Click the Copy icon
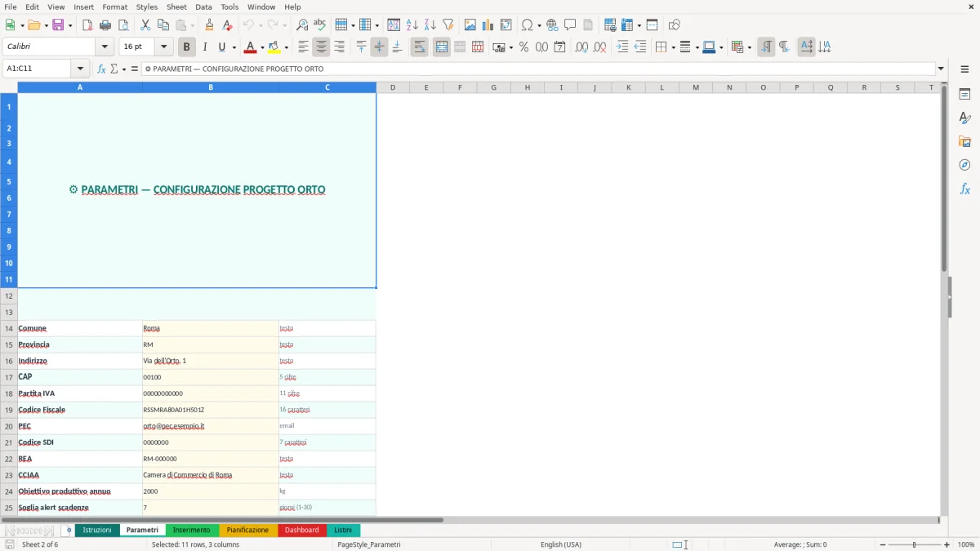Screen dimensions: 980x551 [x=163, y=25]
